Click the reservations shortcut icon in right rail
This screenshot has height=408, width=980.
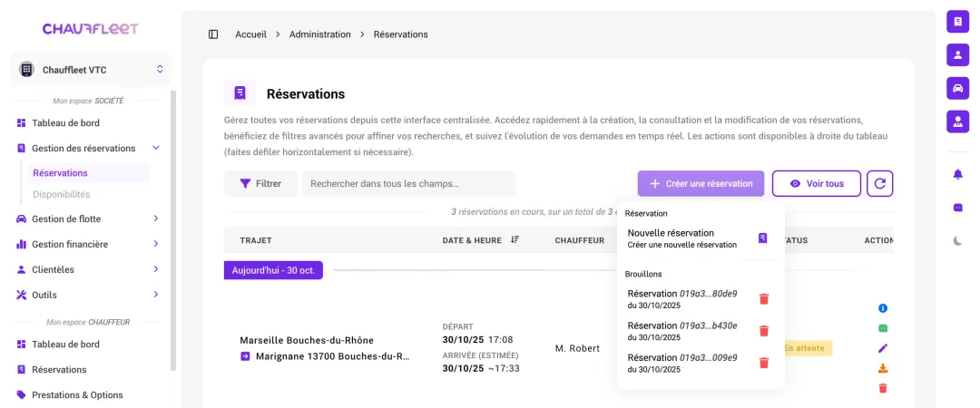[x=957, y=21]
